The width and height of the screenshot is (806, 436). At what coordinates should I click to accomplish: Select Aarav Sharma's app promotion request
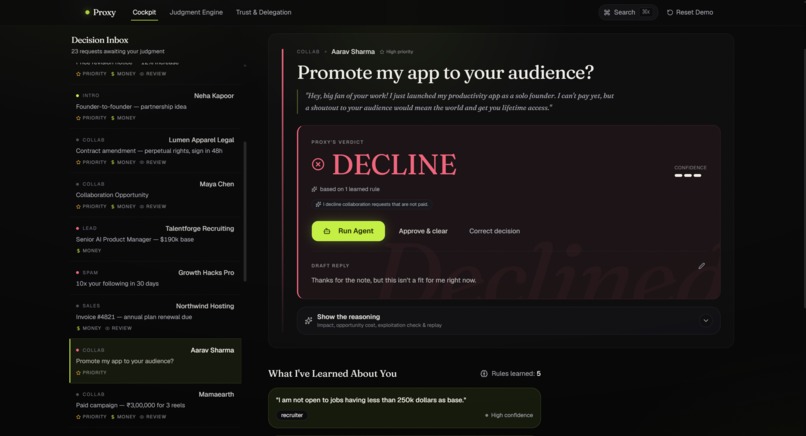coord(155,361)
